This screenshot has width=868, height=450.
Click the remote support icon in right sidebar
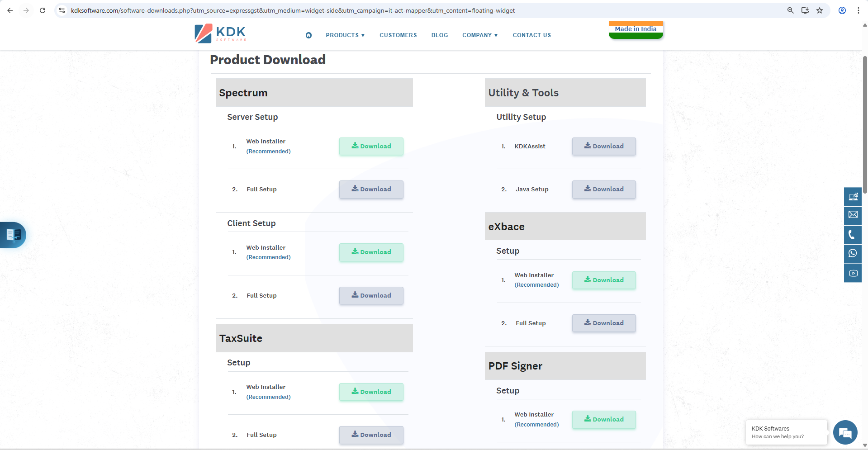853,196
